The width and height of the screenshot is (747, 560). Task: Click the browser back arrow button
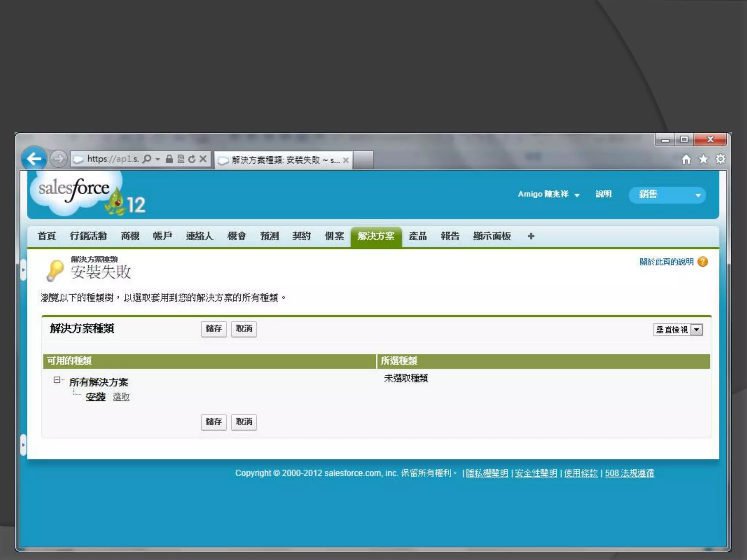pos(34,159)
